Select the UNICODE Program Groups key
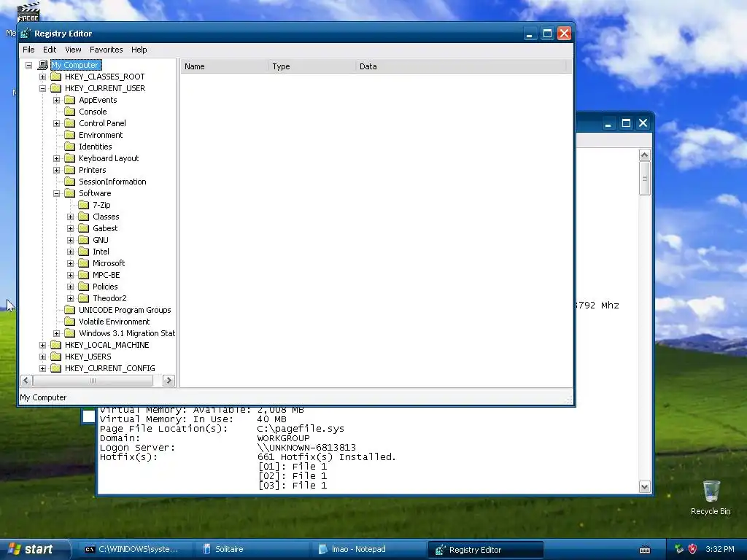This screenshot has height=560, width=747. point(125,310)
